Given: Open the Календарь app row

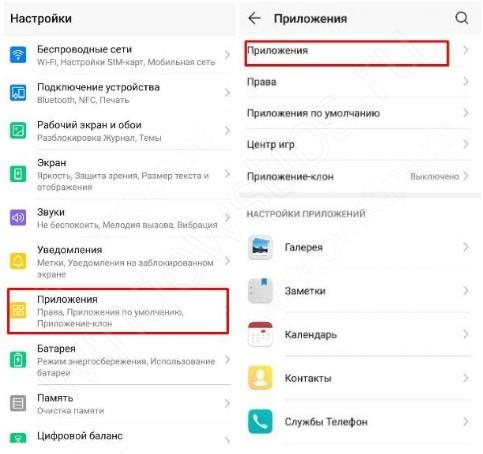Looking at the screenshot, I should tap(358, 334).
